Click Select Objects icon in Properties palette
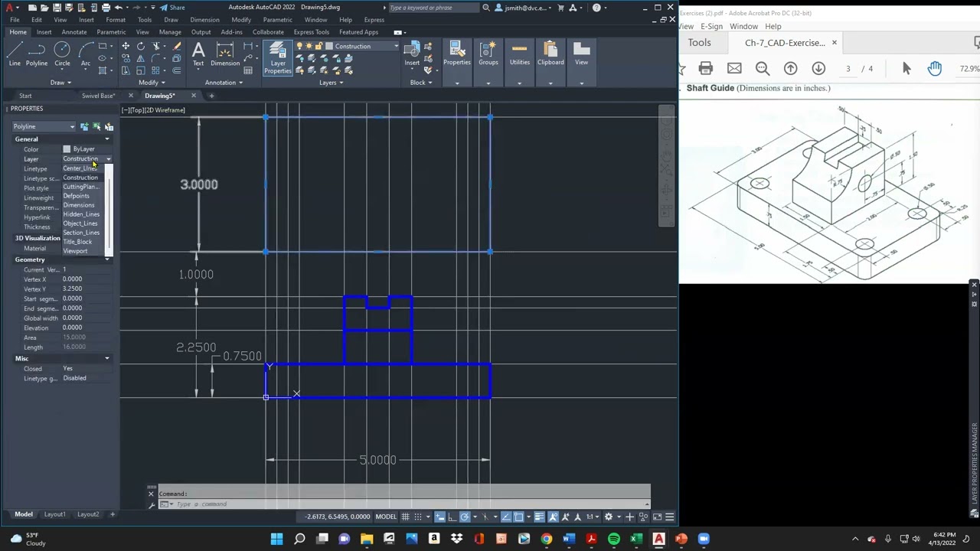This screenshot has width=980, height=551. click(x=96, y=126)
